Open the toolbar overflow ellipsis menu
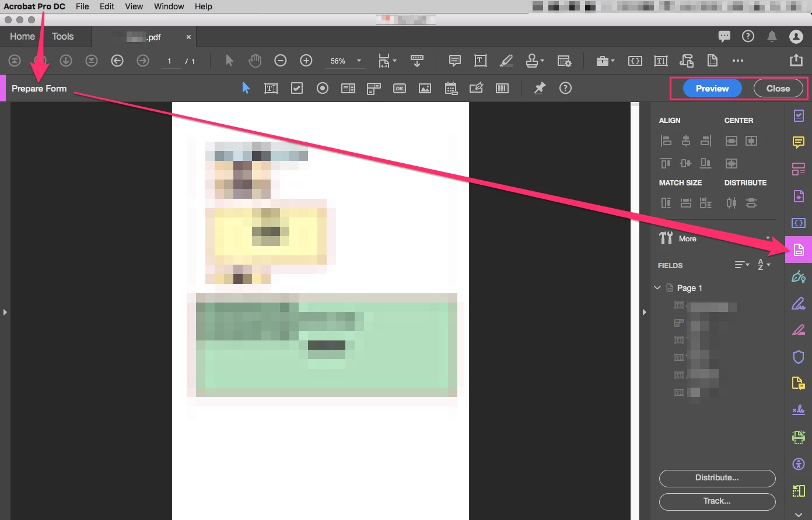Image resolution: width=812 pixels, height=520 pixels. point(738,61)
